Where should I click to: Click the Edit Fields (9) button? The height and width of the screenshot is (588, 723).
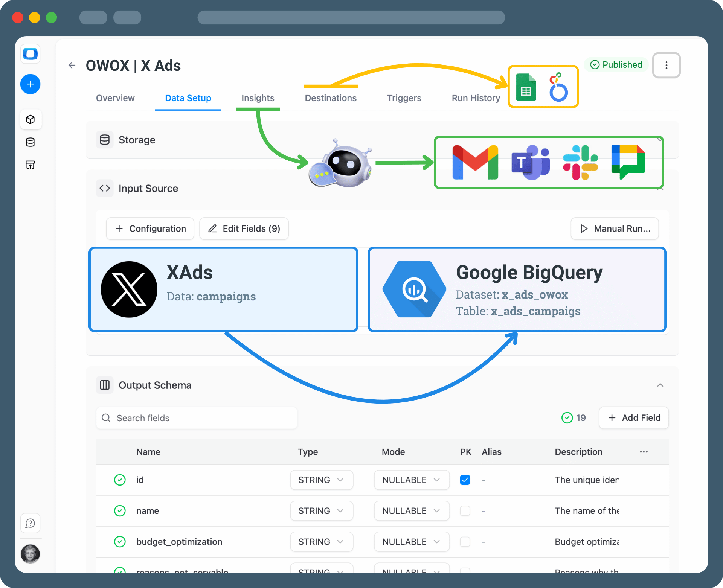point(244,228)
